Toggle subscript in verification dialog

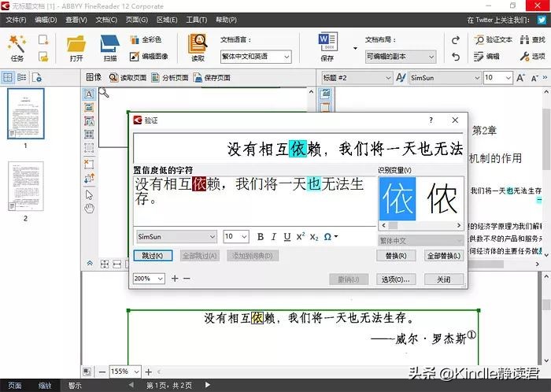click(x=314, y=237)
